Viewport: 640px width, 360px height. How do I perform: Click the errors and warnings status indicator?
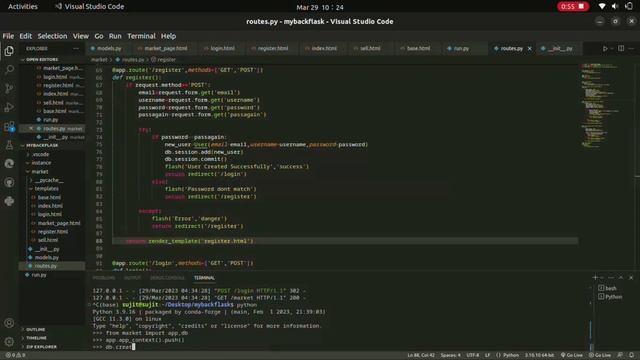16,355
